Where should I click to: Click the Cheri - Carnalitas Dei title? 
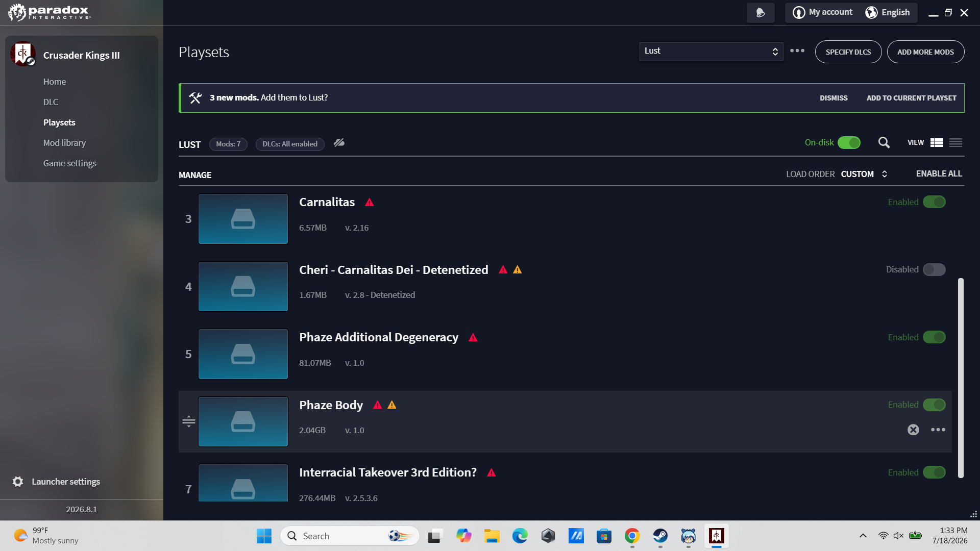394,269
